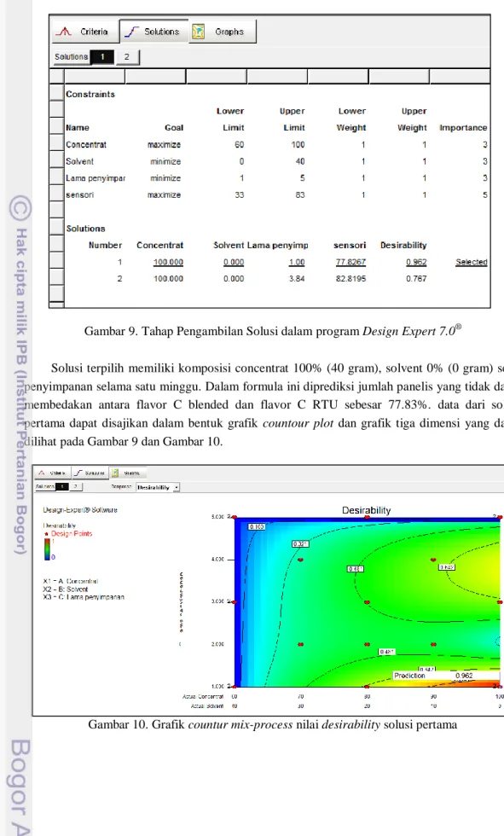Viewport: 504px width, 836px height.
Task: Select upper limit '5' of Lama penyimpar
Action: (x=302, y=178)
